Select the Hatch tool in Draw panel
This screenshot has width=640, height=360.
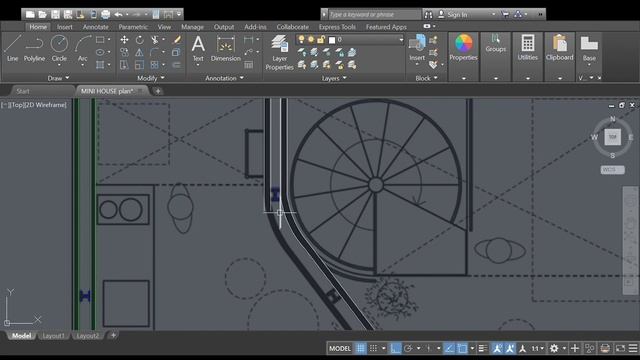coord(100,64)
